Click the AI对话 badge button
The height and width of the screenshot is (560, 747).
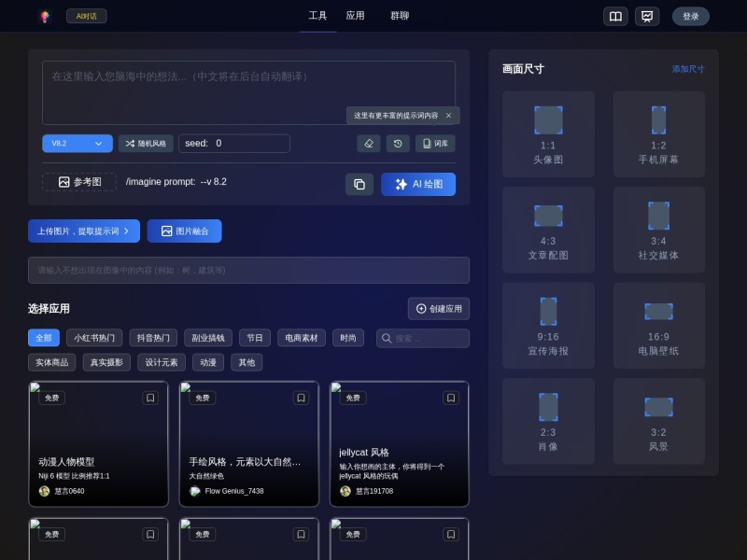click(x=86, y=16)
